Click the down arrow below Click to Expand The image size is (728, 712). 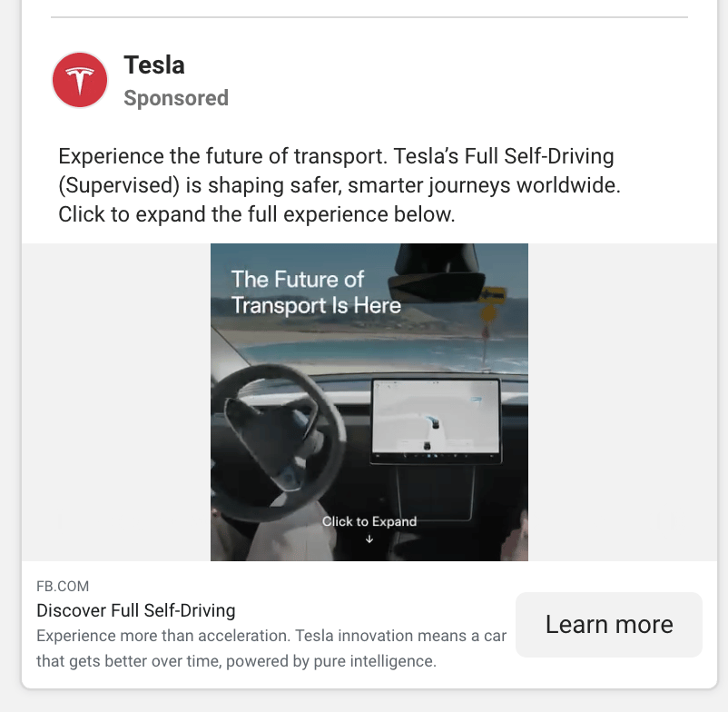369,539
